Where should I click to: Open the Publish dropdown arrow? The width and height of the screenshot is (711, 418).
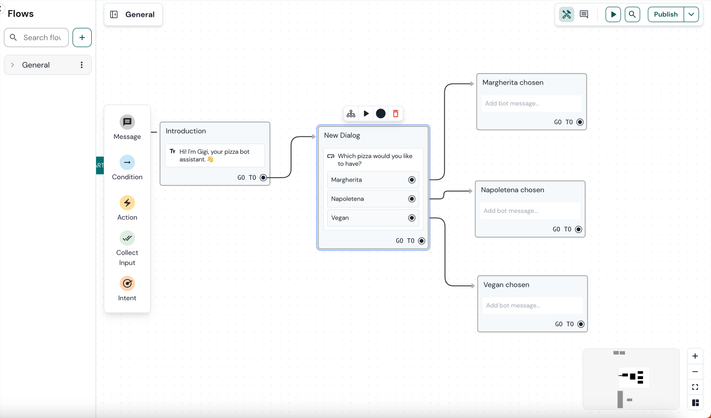[691, 15]
